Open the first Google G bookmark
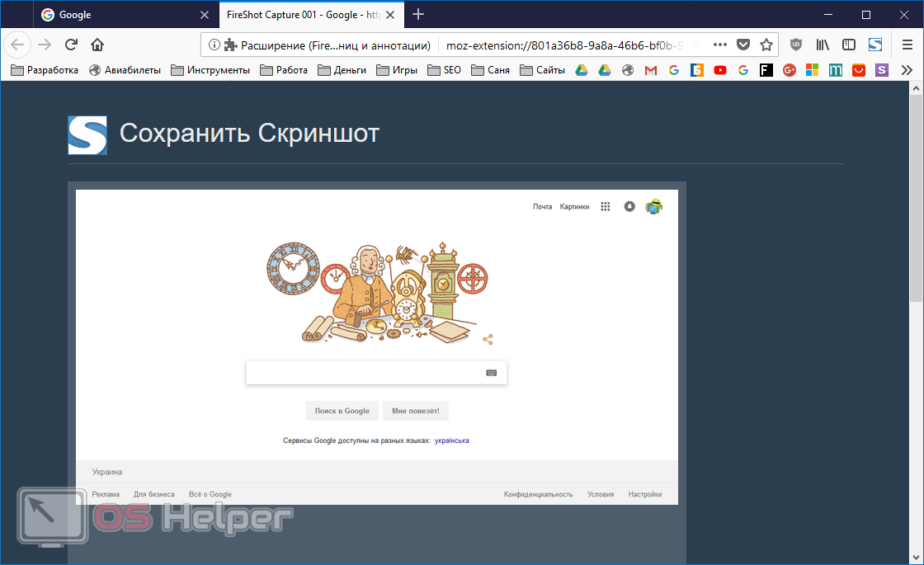The image size is (924, 565). [673, 70]
